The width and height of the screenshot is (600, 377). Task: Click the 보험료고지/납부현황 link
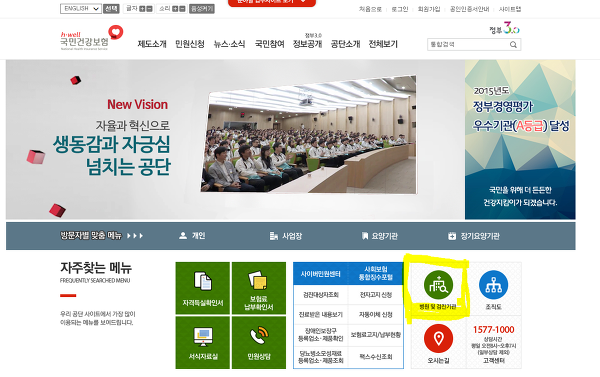(x=376, y=335)
